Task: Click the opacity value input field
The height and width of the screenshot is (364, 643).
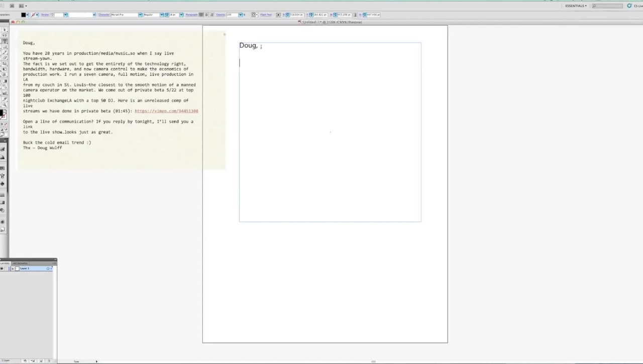Action: (232, 15)
